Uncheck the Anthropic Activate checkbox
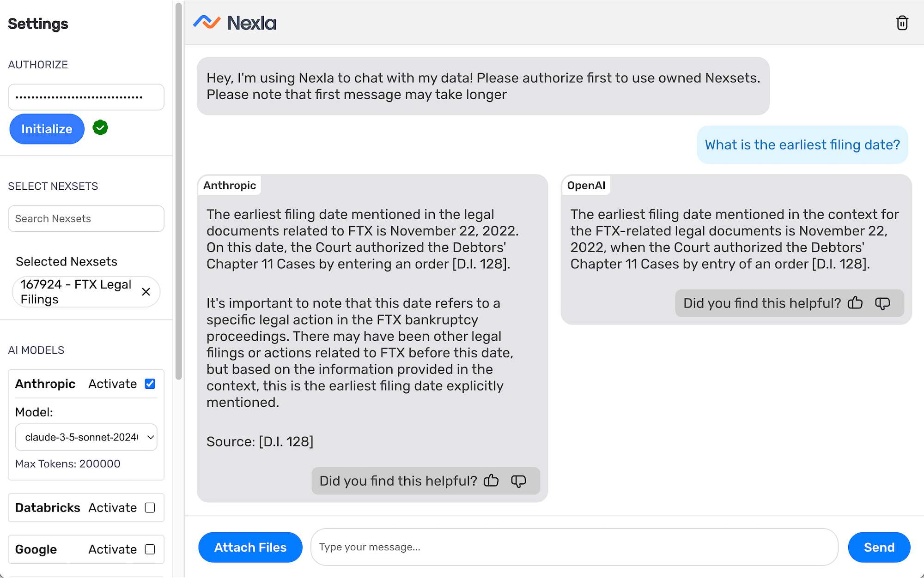The height and width of the screenshot is (578, 924). pos(150,384)
